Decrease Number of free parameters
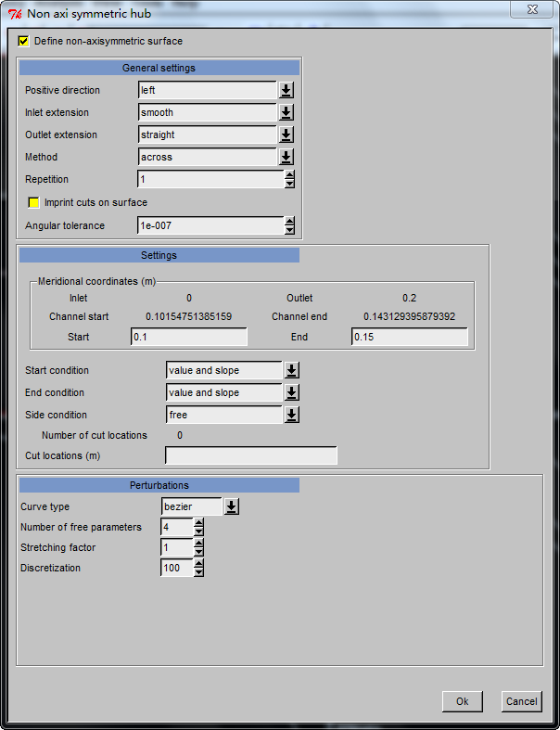 click(x=198, y=531)
